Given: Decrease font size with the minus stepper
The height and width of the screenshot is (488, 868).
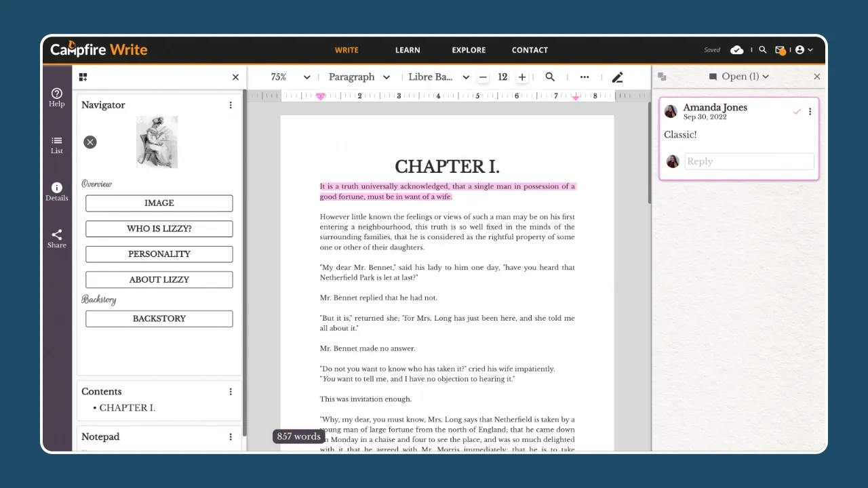Looking at the screenshot, I should pos(482,77).
